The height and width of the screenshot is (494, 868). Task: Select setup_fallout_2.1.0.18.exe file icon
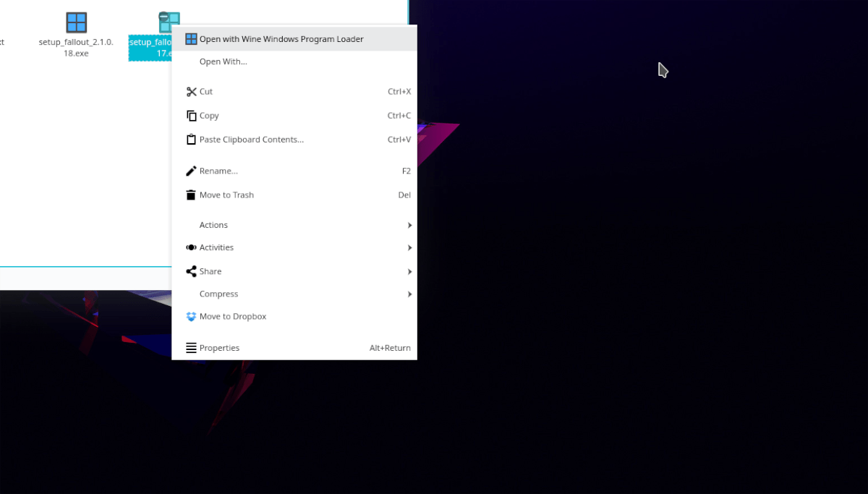pyautogui.click(x=76, y=22)
